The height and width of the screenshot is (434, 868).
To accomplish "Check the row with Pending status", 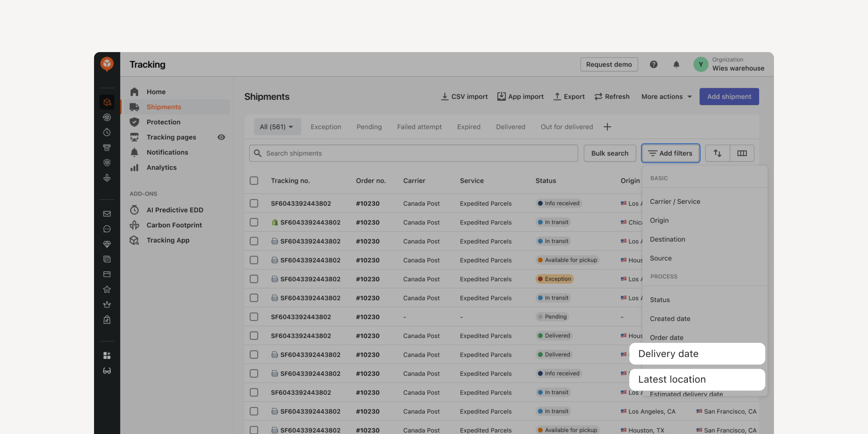I will click(254, 317).
